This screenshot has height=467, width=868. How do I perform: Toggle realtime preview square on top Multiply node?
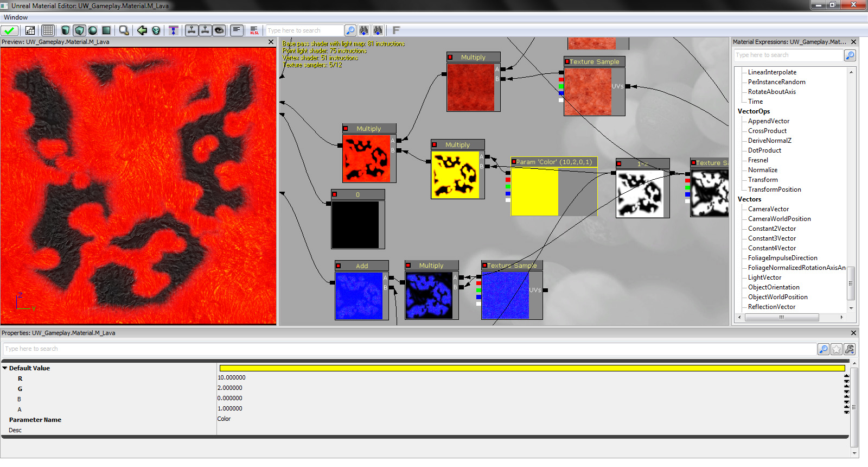point(450,57)
